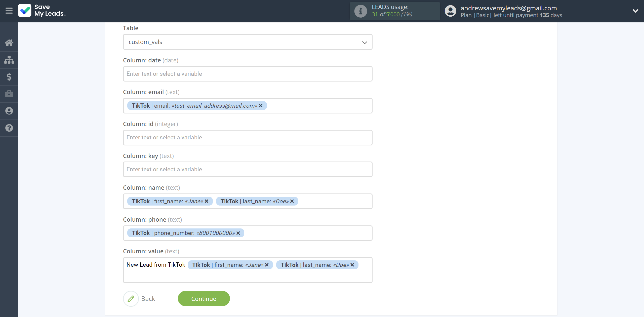644x317 pixels.
Task: Click the TikTok phone_number tag
Action: 186,233
